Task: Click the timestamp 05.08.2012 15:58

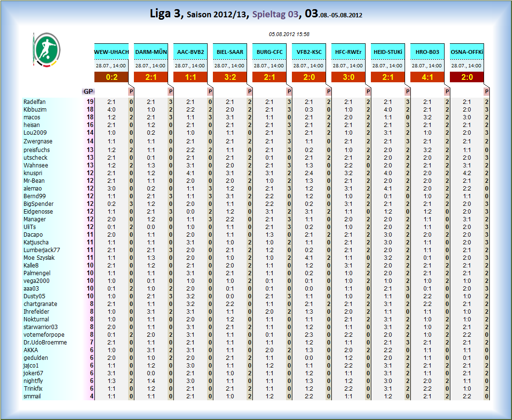Action: point(289,34)
